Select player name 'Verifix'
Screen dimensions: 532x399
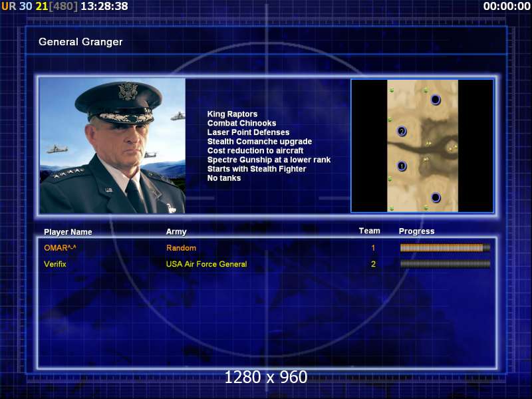55,264
